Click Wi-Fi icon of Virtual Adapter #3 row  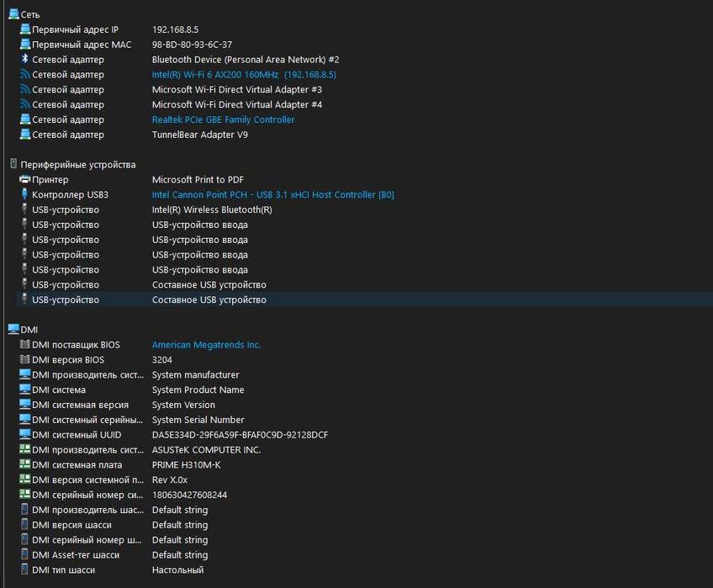25,89
